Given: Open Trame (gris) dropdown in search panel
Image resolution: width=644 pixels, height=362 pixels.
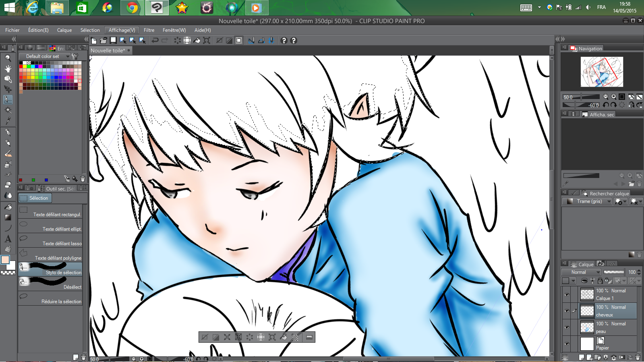Looking at the screenshot, I should coord(587,201).
